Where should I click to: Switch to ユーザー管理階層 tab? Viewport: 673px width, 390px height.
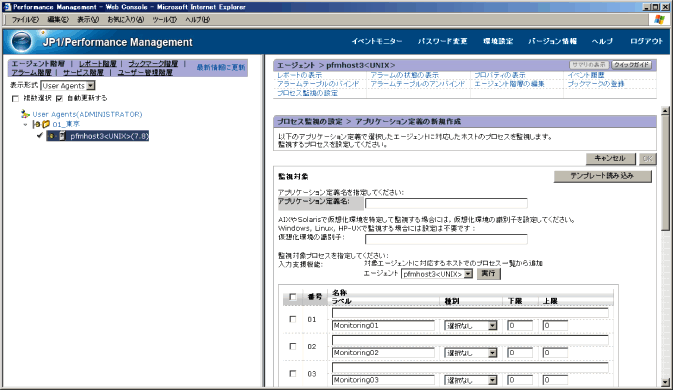(145, 73)
